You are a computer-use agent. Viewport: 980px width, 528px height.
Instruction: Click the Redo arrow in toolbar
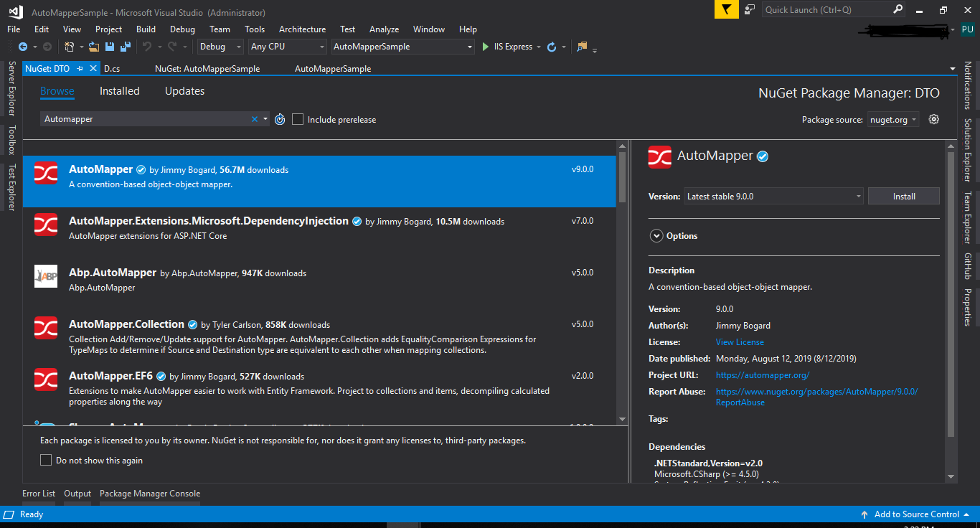[172, 47]
